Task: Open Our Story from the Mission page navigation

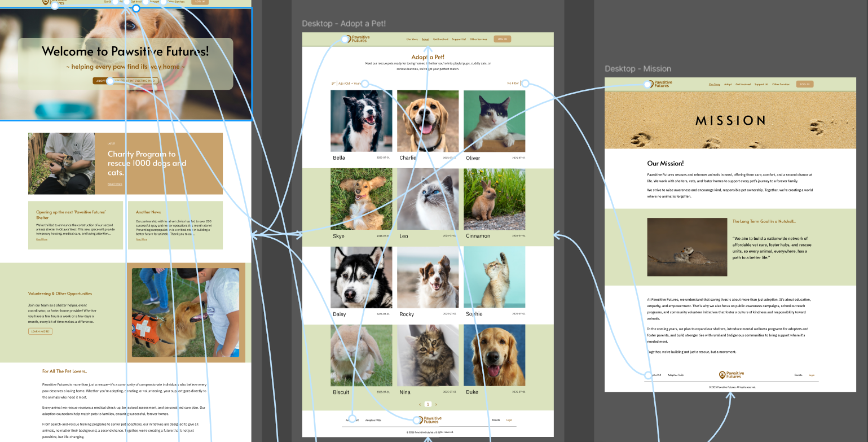Action: point(714,84)
